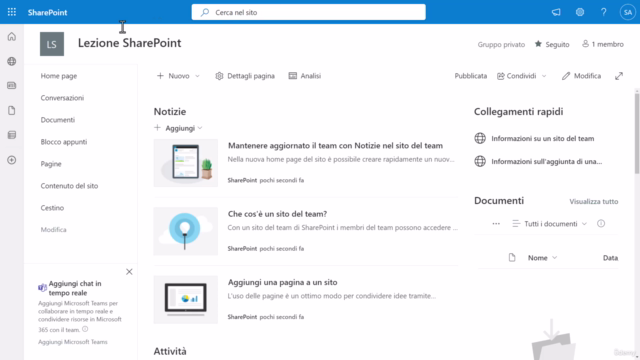Open Informazioni su un sito del team link
This screenshot has height=360, width=640.
pyautogui.click(x=542, y=139)
